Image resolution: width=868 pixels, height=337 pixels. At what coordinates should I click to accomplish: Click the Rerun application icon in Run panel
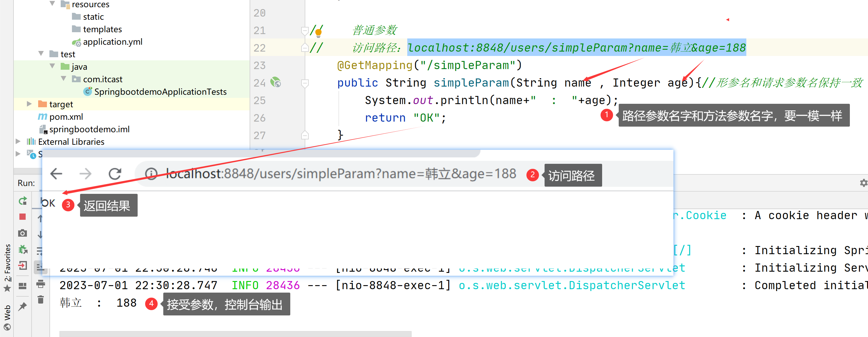[x=23, y=201]
